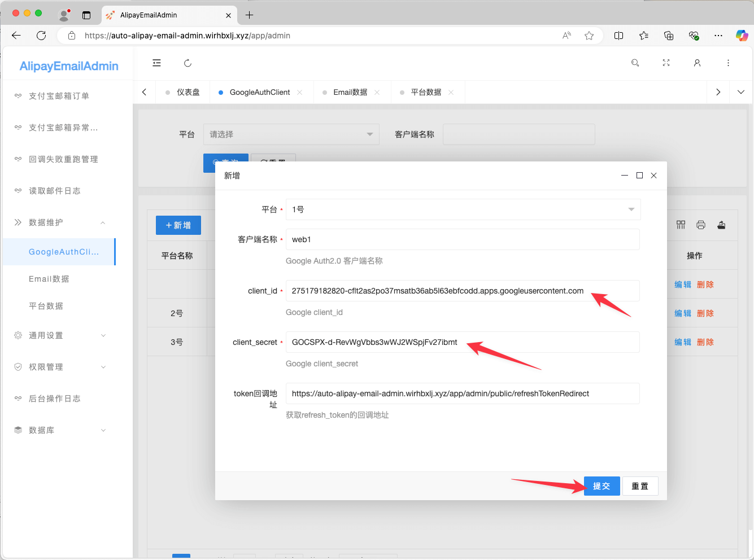Screen dimensions: 754x560
Task: Toggle fullscreen mode icon
Action: pos(666,63)
